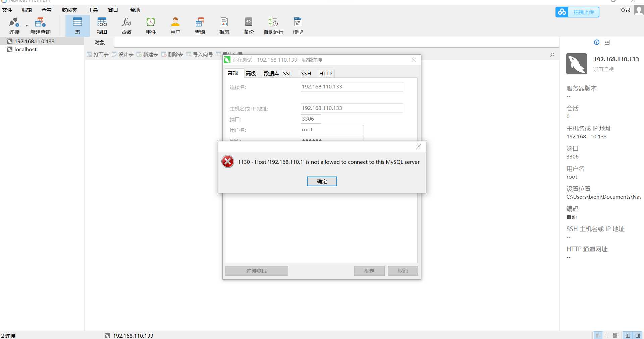Click the error icon in message dialog
Screen dimensions: 644x339
[x=228, y=161]
